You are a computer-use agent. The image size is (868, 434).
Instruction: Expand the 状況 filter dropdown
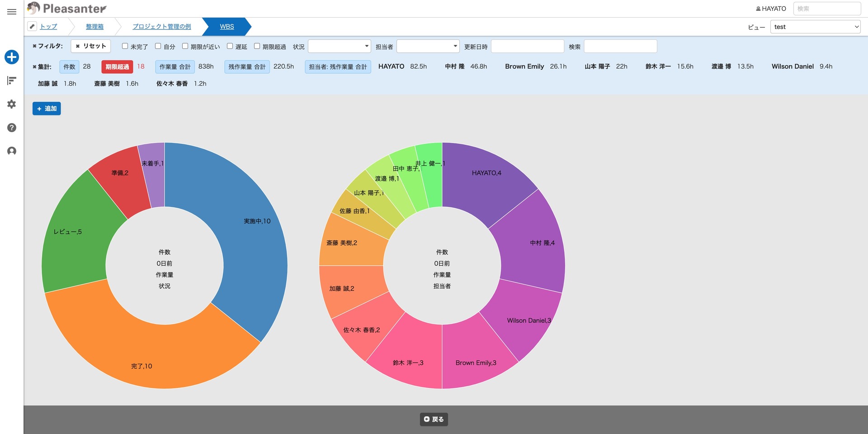pyautogui.click(x=339, y=46)
